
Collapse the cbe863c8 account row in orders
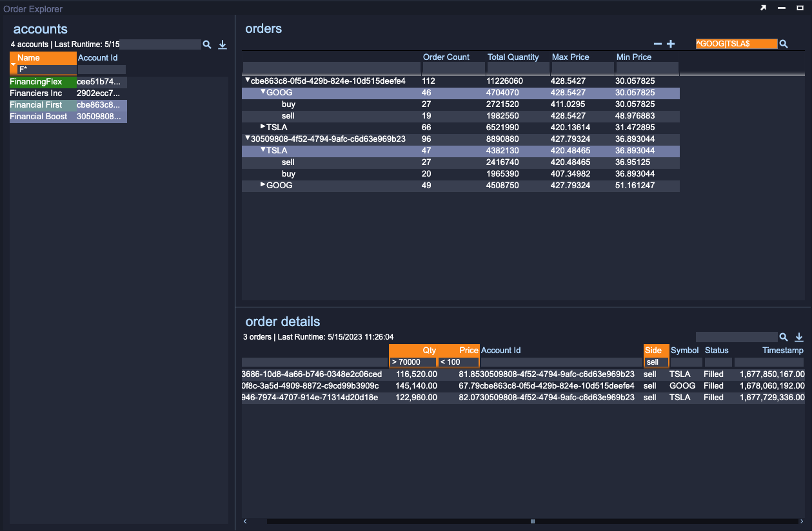[247, 81]
